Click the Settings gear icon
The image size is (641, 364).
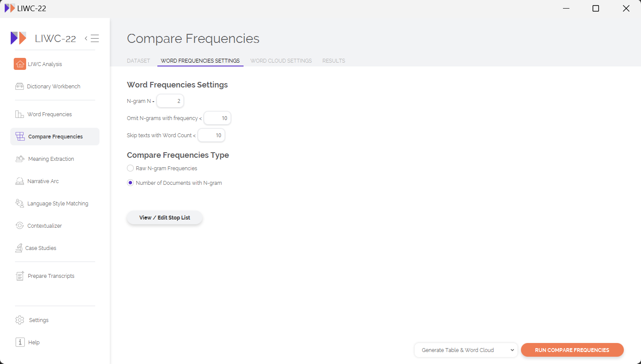[20, 320]
